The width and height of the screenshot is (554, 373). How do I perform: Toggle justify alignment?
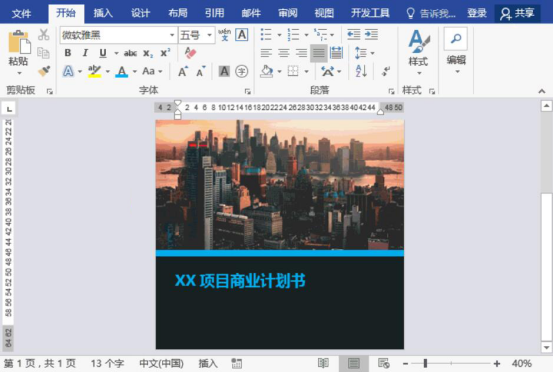coord(318,53)
